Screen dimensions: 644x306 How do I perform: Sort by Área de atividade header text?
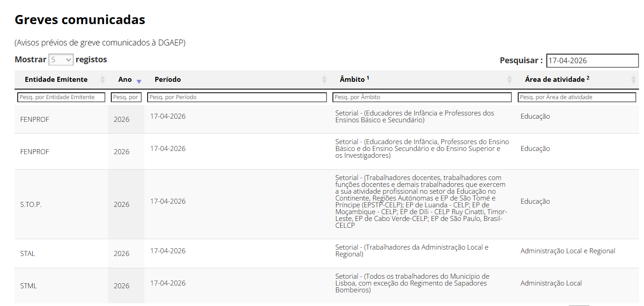point(554,80)
